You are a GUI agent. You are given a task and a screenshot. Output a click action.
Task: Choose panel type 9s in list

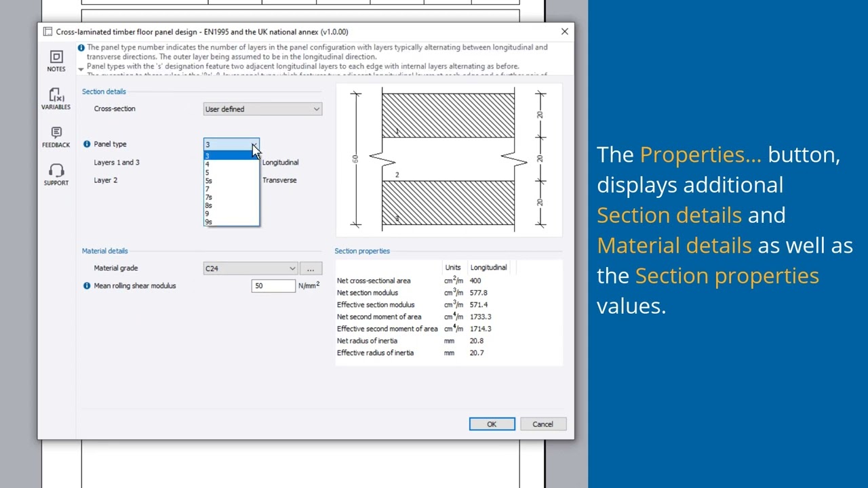click(231, 222)
